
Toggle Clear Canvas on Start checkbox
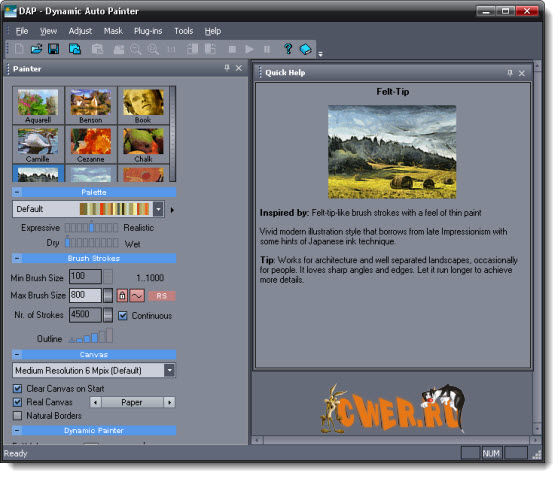(17, 388)
